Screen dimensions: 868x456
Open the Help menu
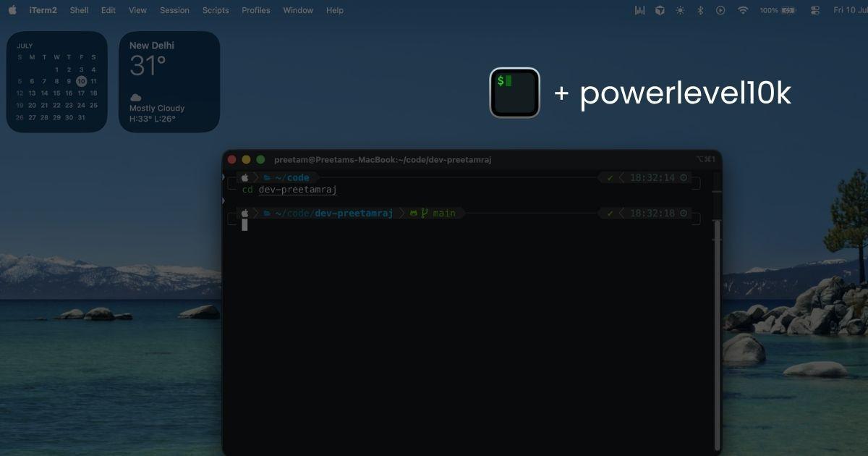335,10
